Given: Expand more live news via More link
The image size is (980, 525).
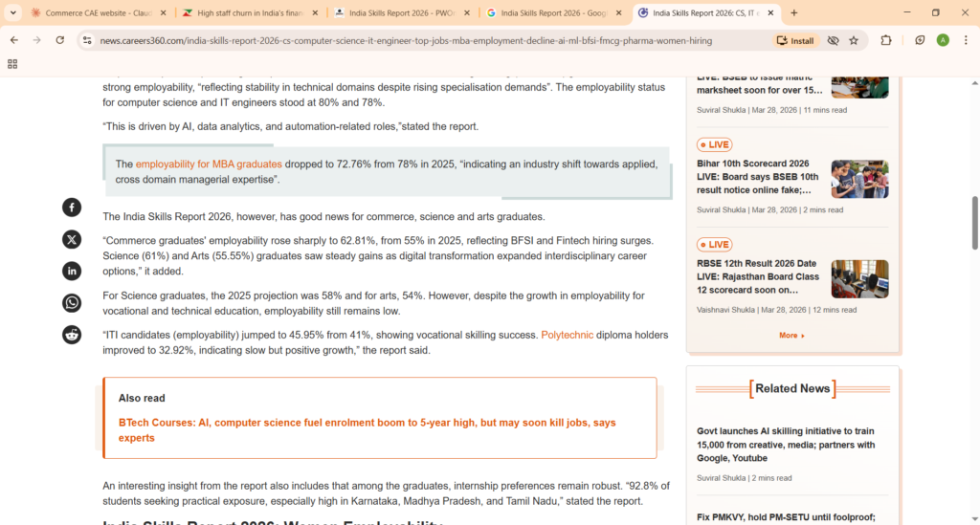Looking at the screenshot, I should (x=791, y=336).
